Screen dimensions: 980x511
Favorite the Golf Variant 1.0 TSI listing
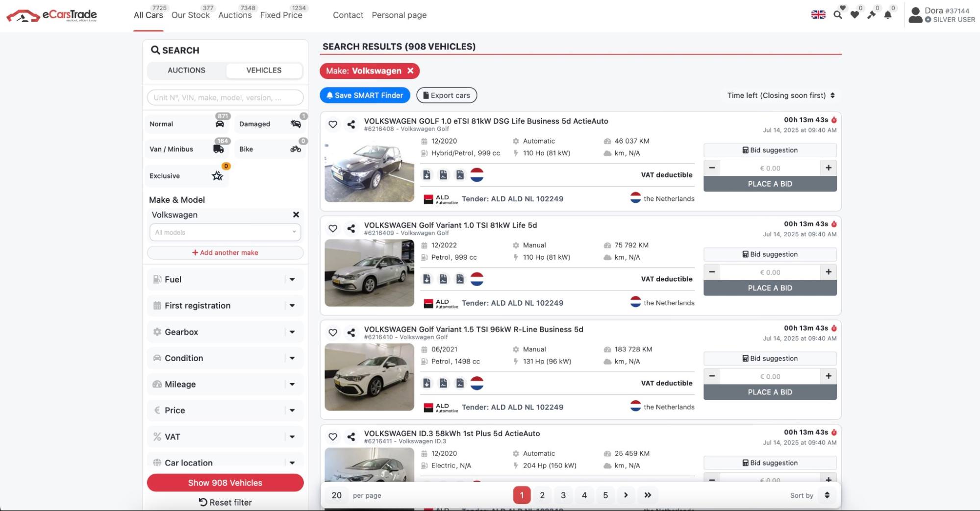[333, 228]
